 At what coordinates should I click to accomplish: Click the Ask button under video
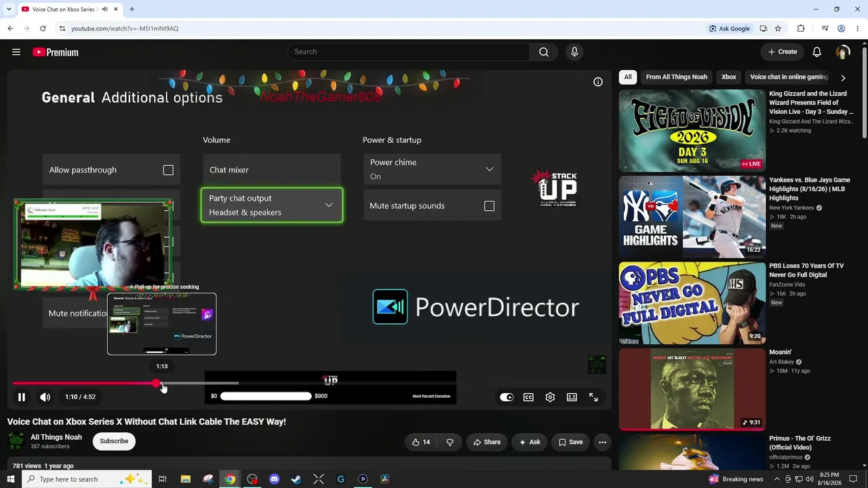[530, 442]
